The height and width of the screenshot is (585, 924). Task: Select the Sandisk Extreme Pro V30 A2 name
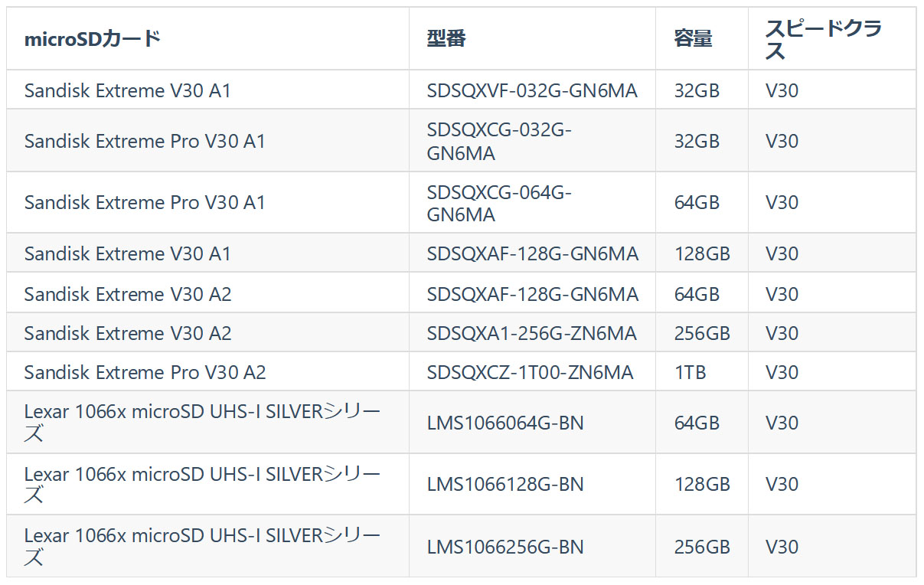(x=145, y=372)
